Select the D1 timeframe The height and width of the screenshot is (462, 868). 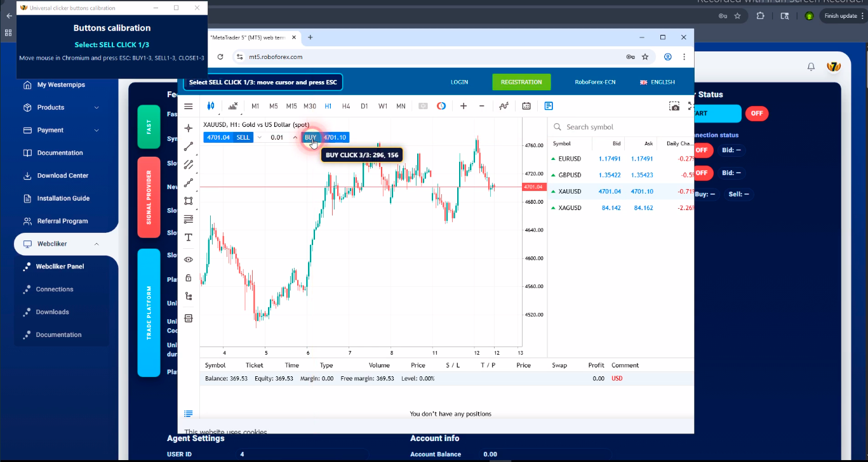[364, 106]
